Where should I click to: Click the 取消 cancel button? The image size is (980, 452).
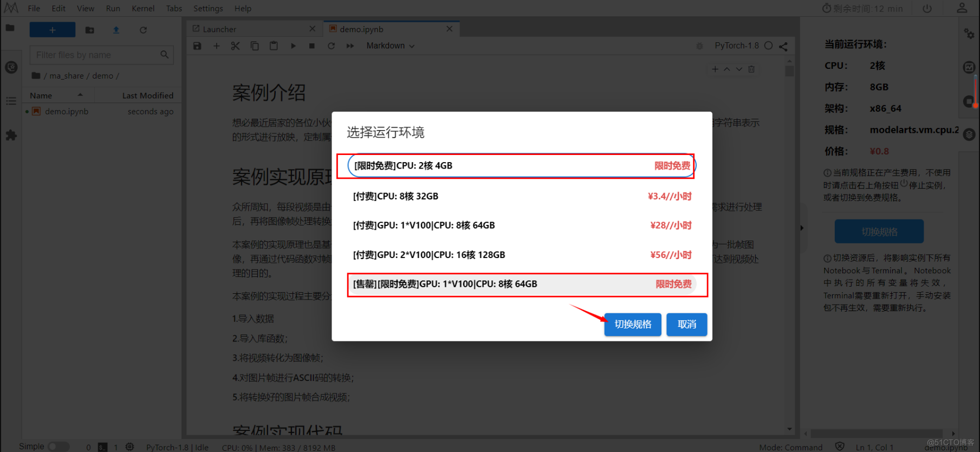pyautogui.click(x=686, y=324)
